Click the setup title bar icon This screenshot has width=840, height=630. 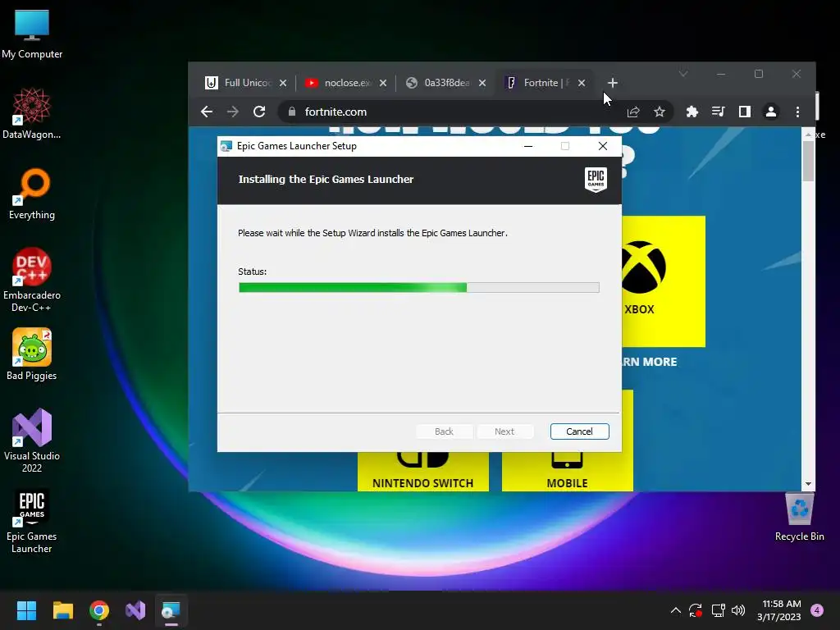pyautogui.click(x=226, y=146)
